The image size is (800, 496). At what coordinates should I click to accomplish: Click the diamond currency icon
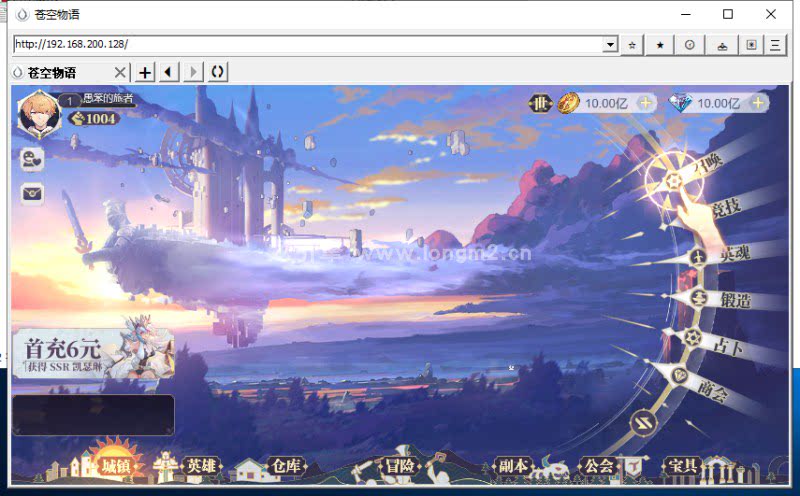(680, 103)
